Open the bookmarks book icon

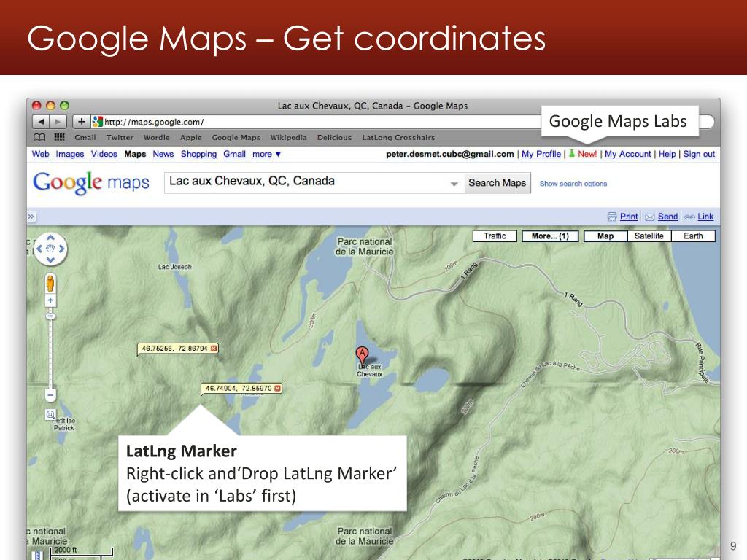(39, 137)
